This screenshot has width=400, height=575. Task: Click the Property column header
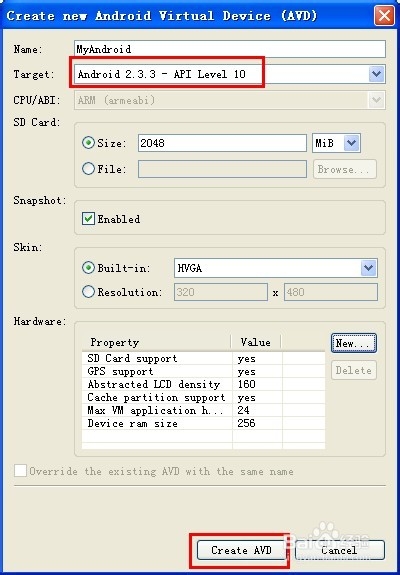[x=157, y=343]
